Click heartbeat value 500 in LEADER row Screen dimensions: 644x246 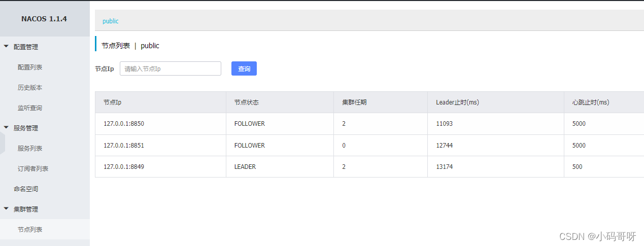[x=578, y=167]
